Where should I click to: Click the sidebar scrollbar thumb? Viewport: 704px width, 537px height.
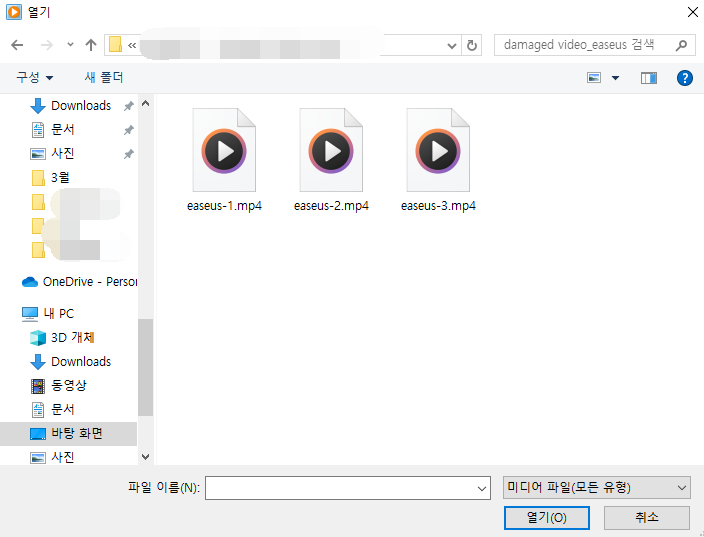pos(145,367)
